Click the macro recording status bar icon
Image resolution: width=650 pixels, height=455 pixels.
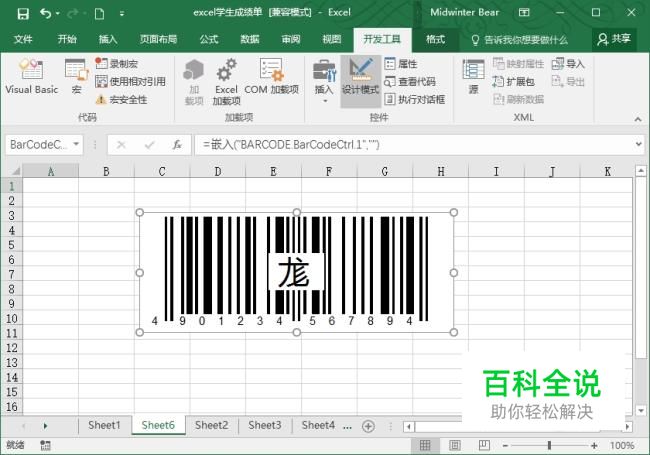(45, 445)
